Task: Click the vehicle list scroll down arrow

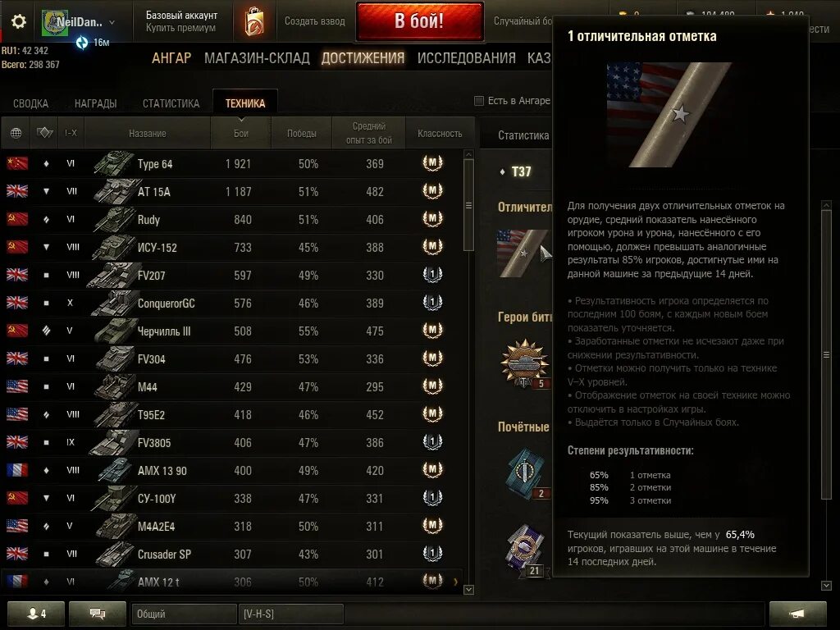Action: click(468, 589)
